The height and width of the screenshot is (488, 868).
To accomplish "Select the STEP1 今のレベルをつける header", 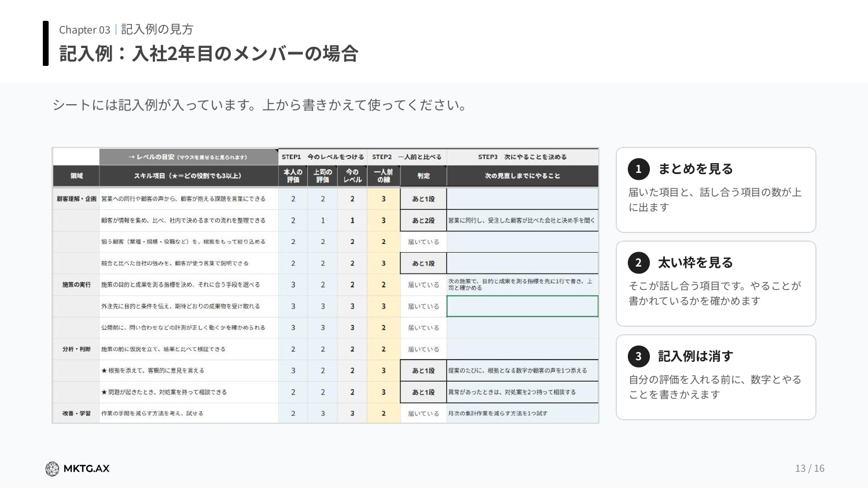I will point(323,157).
